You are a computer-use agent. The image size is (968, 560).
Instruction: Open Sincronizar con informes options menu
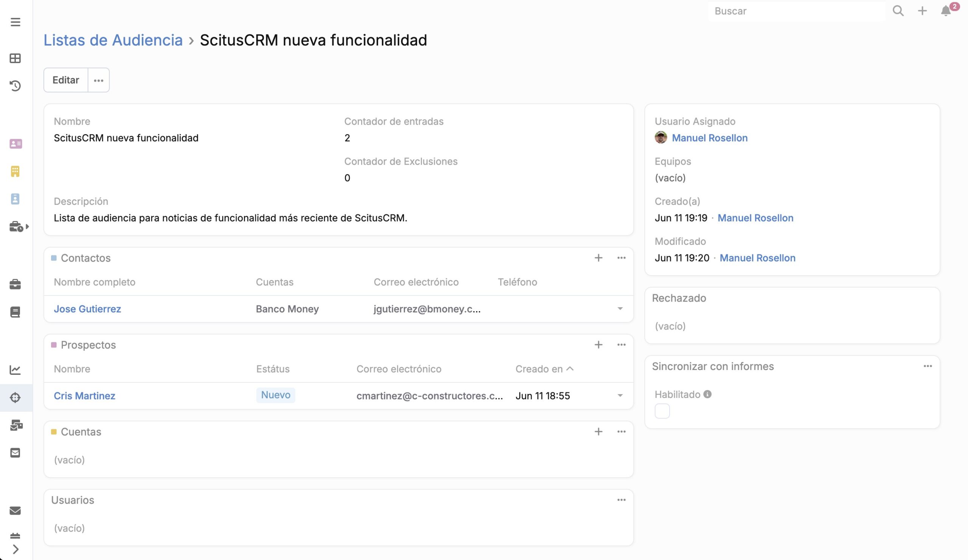click(927, 366)
